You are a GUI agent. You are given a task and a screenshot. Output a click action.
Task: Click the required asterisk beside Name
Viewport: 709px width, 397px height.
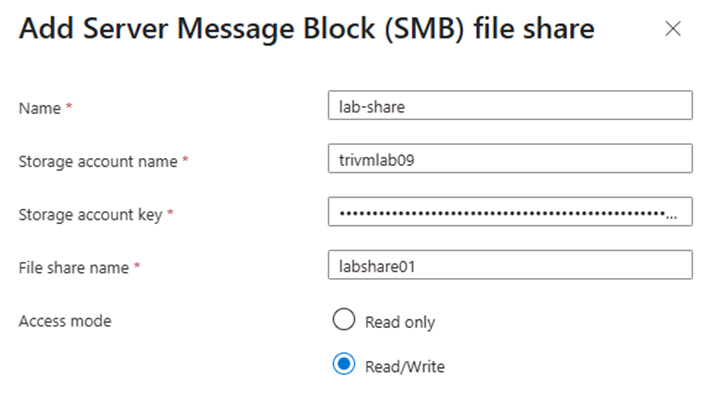coord(69,106)
